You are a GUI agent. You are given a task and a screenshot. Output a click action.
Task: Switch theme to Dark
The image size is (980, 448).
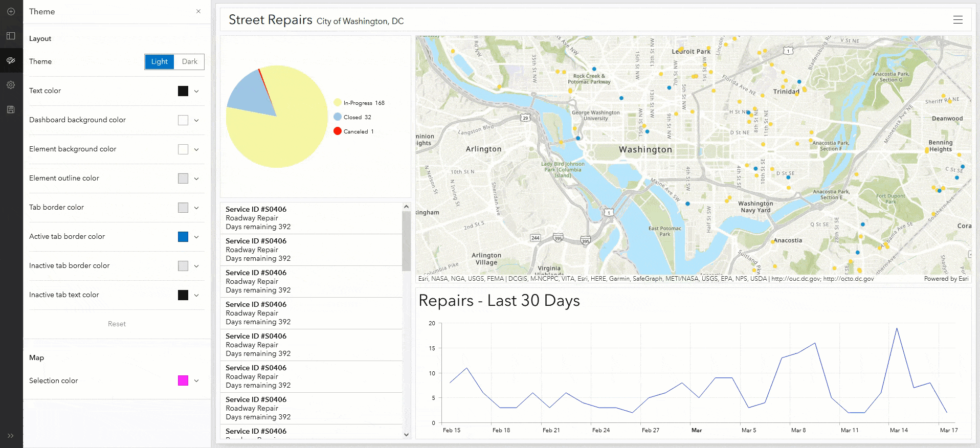click(189, 62)
